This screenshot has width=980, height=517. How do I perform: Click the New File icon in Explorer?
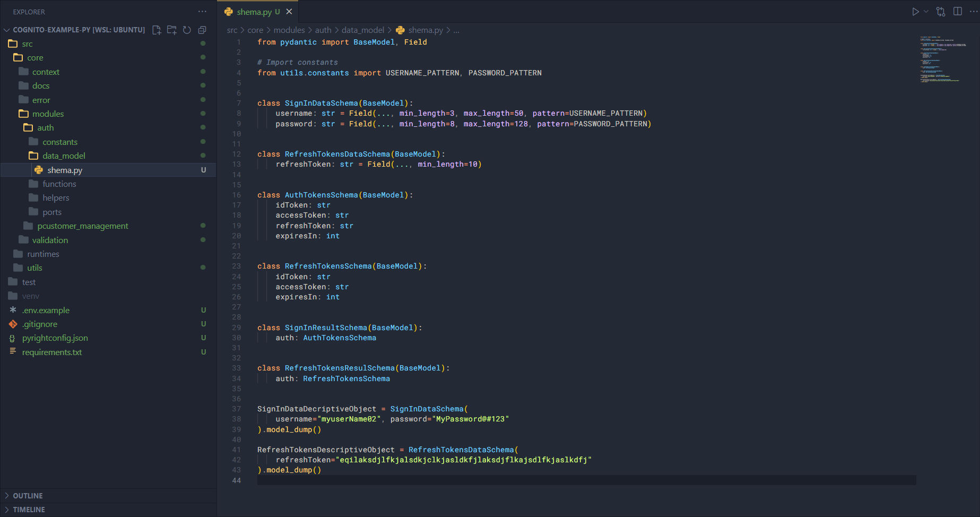tap(157, 30)
